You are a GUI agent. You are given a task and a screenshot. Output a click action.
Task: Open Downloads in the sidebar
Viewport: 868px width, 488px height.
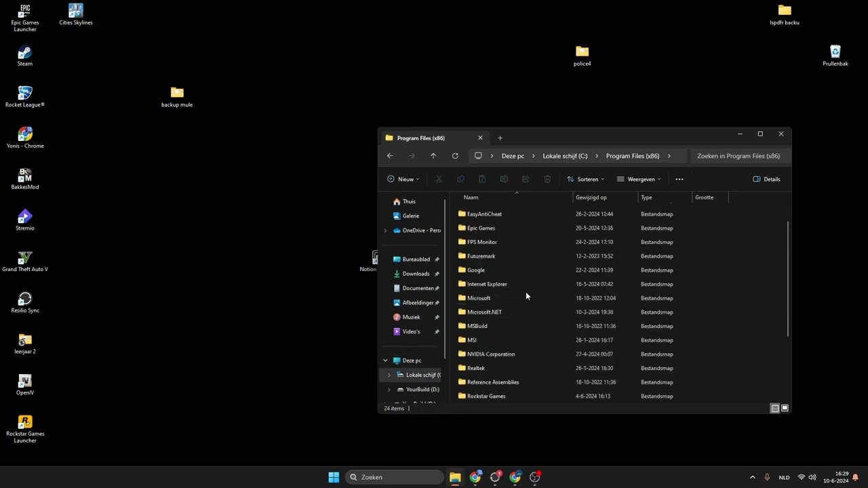click(x=416, y=274)
